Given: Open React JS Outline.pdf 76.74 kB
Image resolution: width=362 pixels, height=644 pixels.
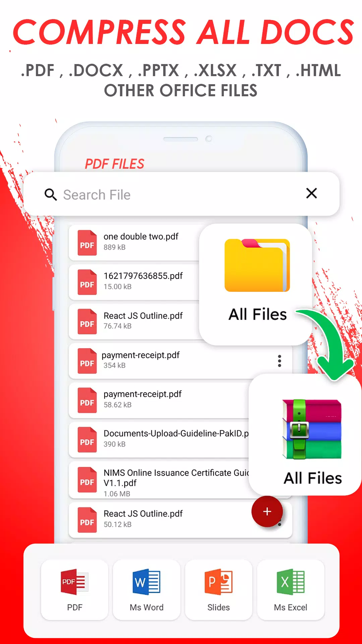Looking at the screenshot, I should coord(134,321).
